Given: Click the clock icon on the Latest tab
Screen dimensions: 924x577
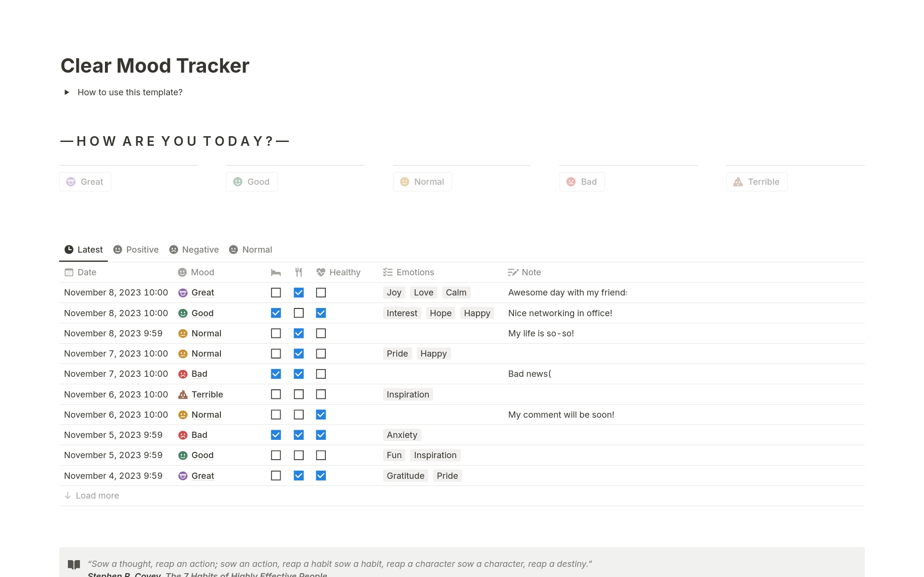Looking at the screenshot, I should click(69, 249).
